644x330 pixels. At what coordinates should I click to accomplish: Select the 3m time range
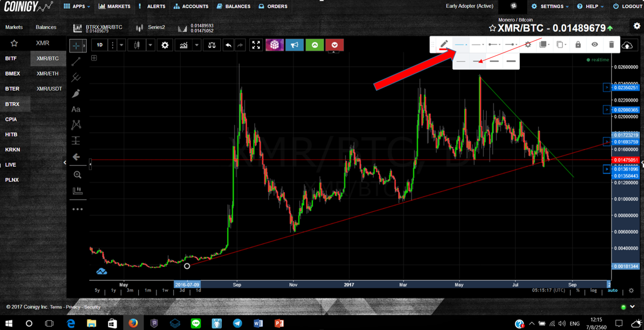coord(130,290)
